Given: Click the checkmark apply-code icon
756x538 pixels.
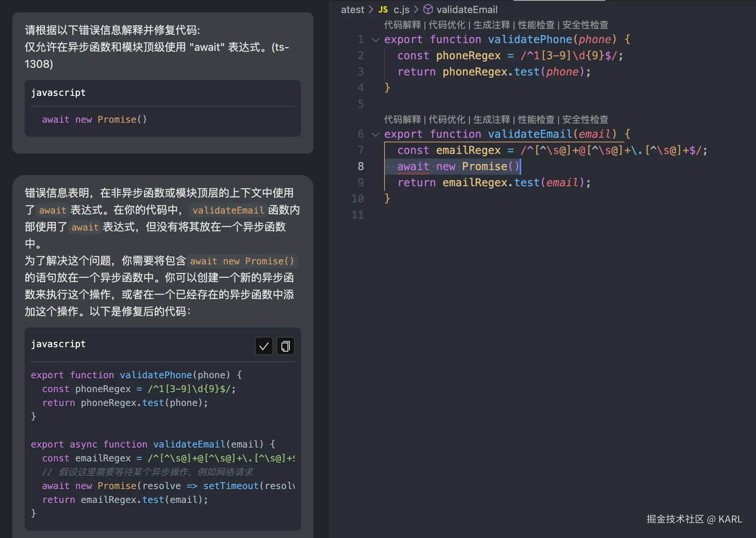Looking at the screenshot, I should tap(264, 346).
